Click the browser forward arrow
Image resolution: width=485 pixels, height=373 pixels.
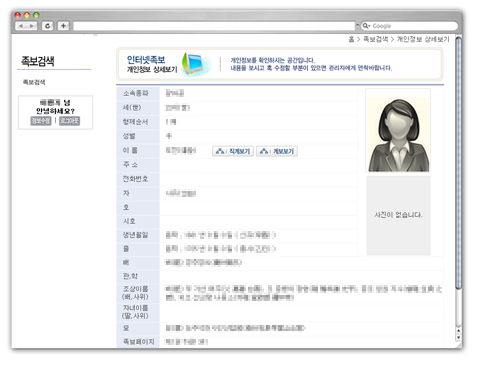pyautogui.click(x=32, y=26)
